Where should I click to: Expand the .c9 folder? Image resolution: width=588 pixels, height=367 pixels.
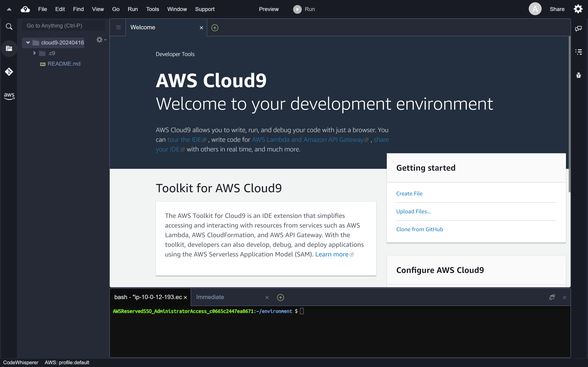pyautogui.click(x=34, y=53)
